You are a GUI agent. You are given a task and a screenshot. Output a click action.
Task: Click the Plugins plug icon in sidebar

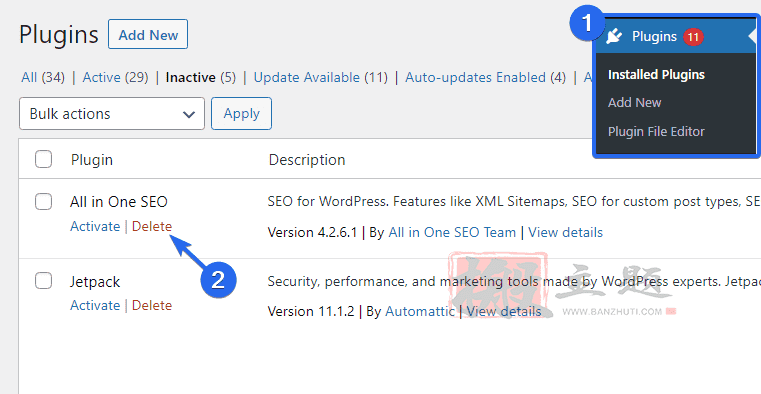pyautogui.click(x=614, y=36)
